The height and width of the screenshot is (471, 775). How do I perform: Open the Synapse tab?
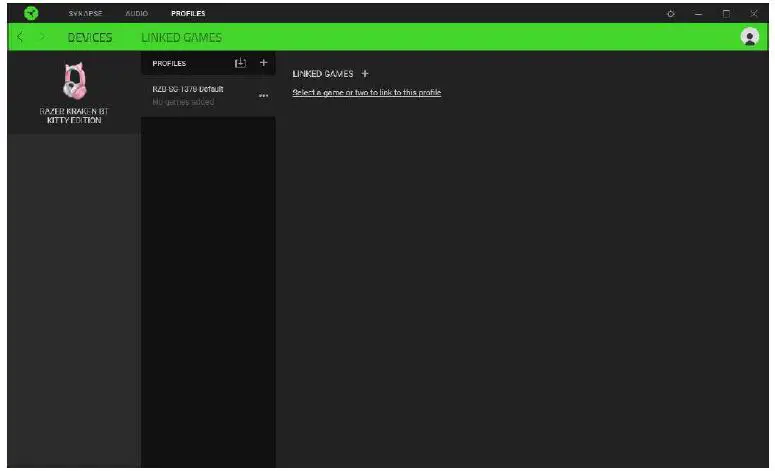[x=86, y=13]
